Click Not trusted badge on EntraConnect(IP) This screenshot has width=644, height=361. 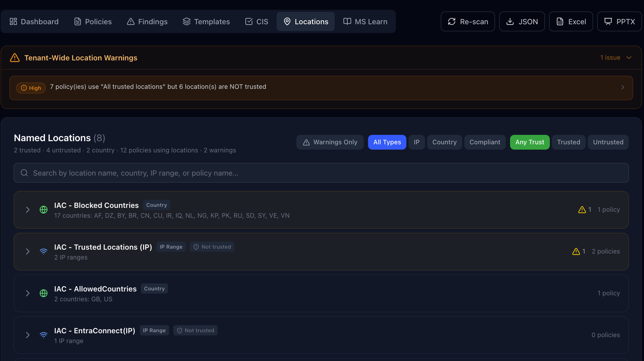tap(195, 330)
